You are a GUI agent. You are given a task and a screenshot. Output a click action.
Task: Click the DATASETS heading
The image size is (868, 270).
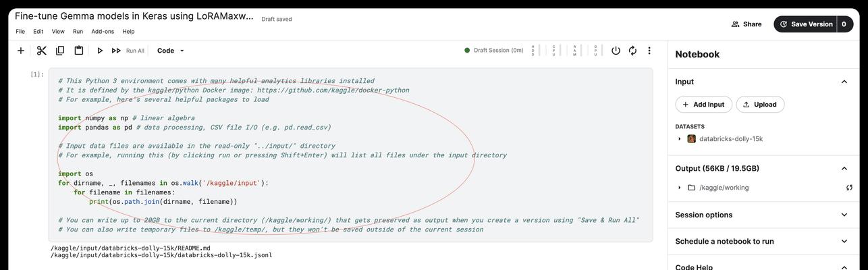click(x=690, y=127)
